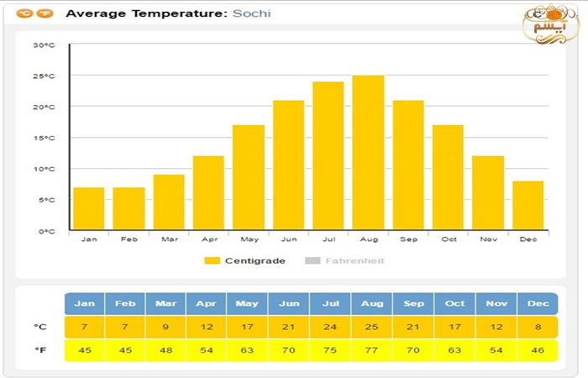Click the January bar in the chart

click(88, 208)
